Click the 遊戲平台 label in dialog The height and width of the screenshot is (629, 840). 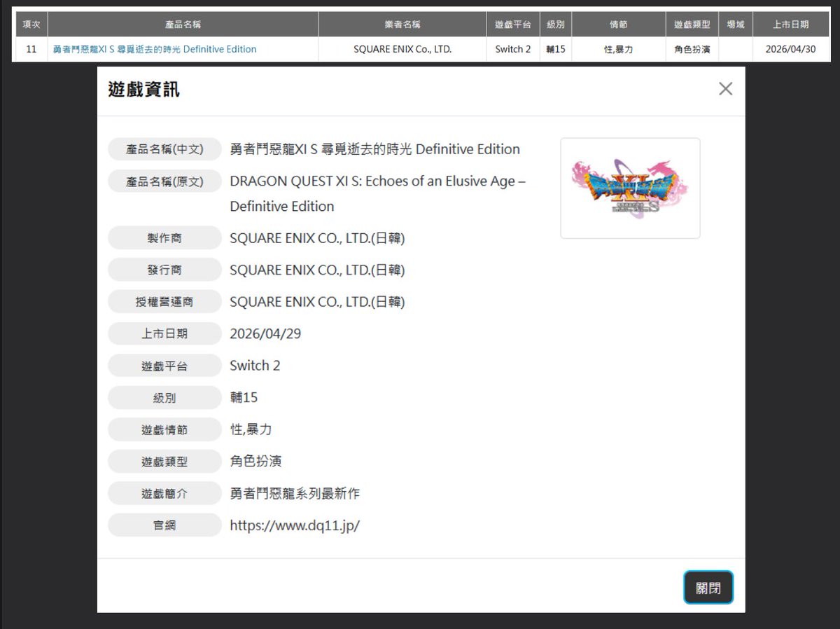(x=164, y=366)
